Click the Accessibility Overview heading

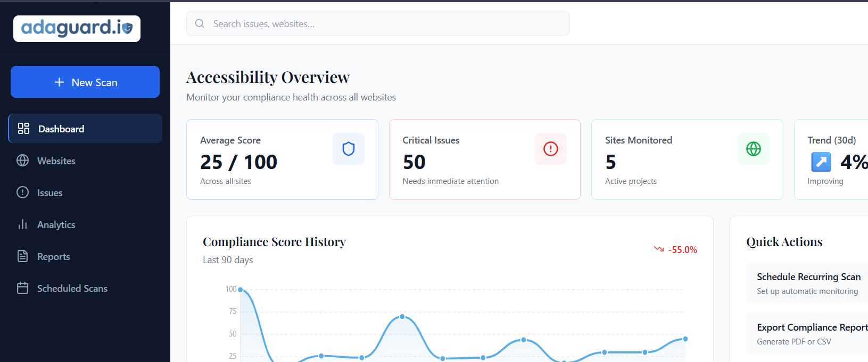[x=268, y=77]
